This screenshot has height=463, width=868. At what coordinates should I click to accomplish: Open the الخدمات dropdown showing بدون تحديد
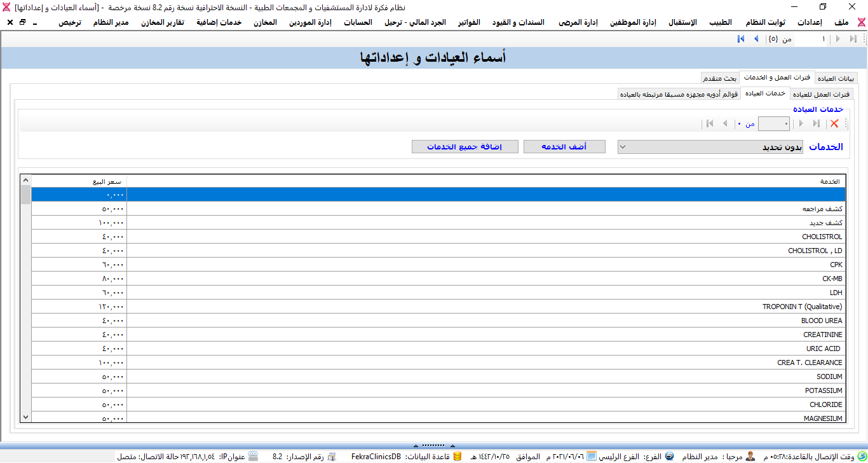(710, 147)
